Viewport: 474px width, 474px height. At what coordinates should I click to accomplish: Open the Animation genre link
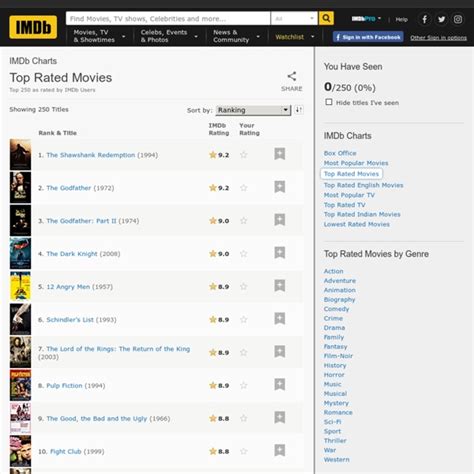coord(340,290)
